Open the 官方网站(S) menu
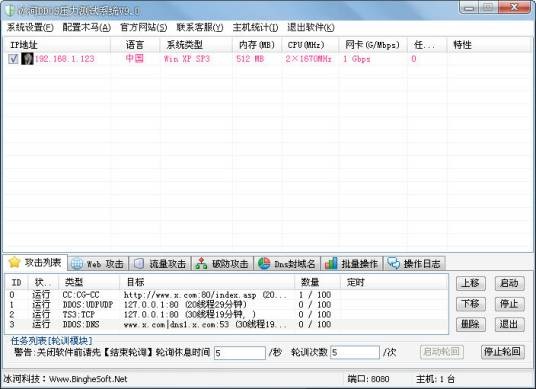The image size is (536, 389). 144,27
